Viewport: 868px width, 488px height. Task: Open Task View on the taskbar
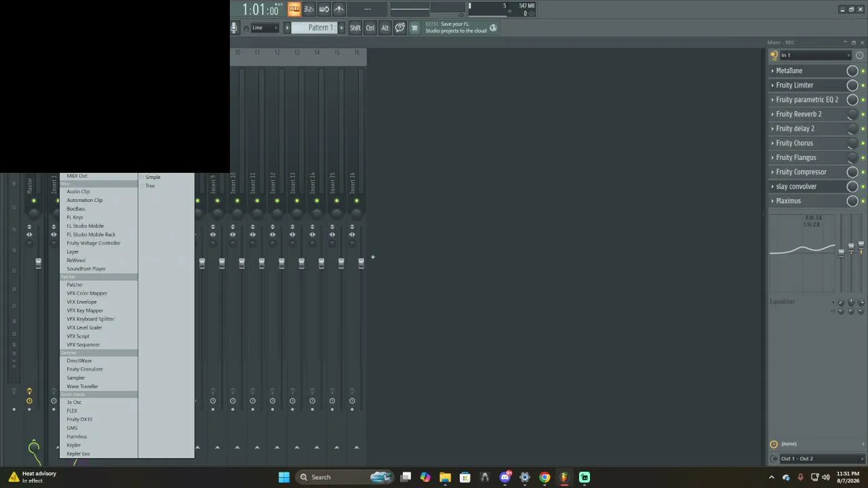(x=406, y=477)
